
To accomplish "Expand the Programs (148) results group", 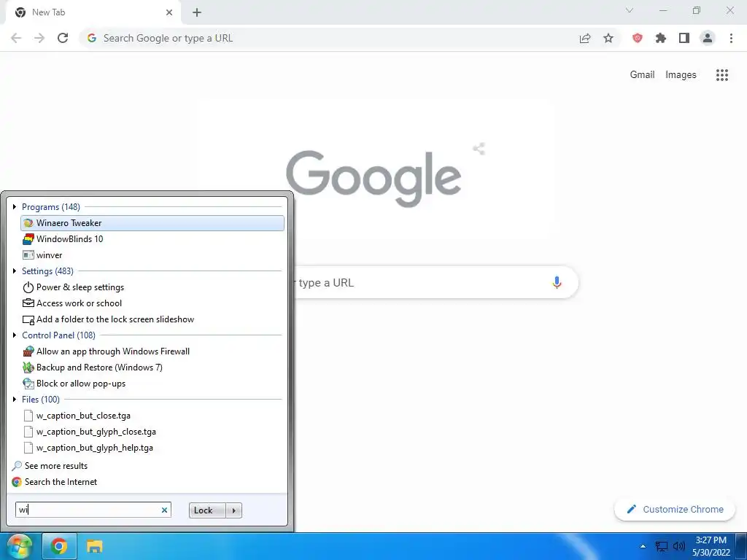I will tap(15, 206).
